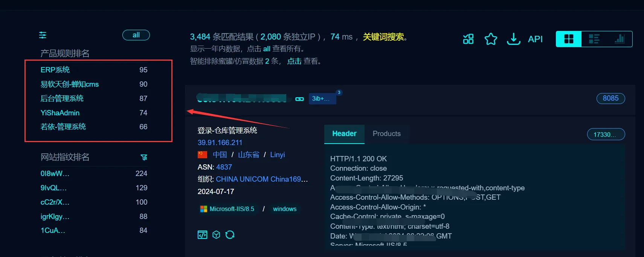Screen dimensions: 644x257
Task: Click the 关键词搜索 highlighted link
Action: 383,37
